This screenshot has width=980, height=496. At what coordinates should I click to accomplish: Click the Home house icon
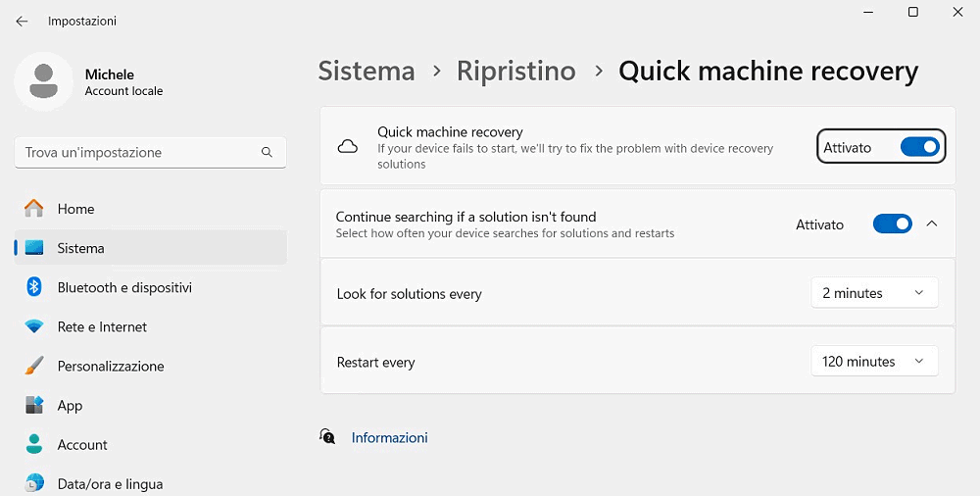pyautogui.click(x=34, y=209)
